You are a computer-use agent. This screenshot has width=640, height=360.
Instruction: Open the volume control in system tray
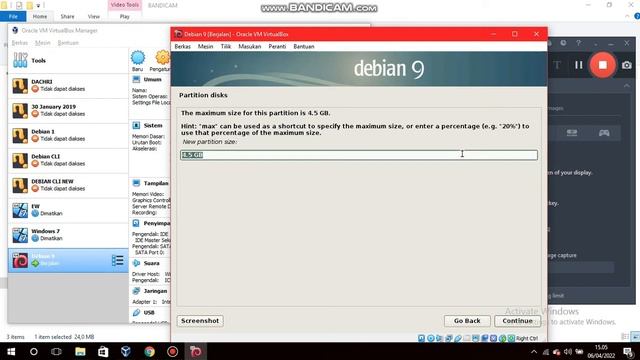pos(567,352)
